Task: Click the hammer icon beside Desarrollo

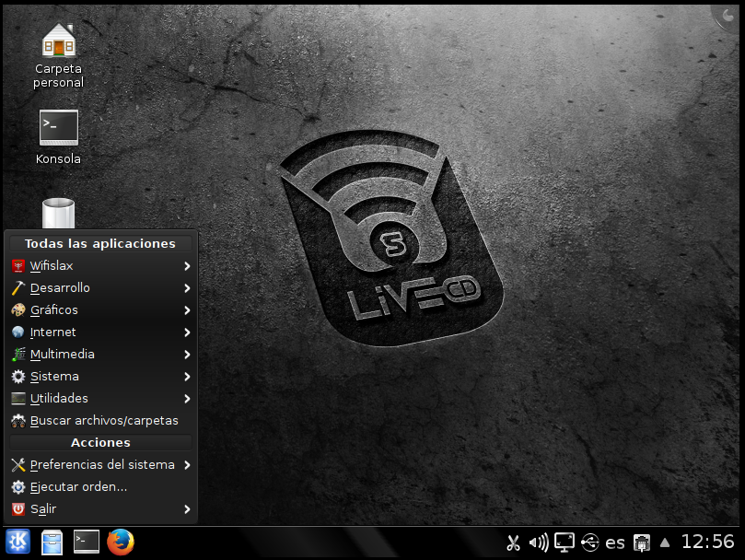Action: 18,288
